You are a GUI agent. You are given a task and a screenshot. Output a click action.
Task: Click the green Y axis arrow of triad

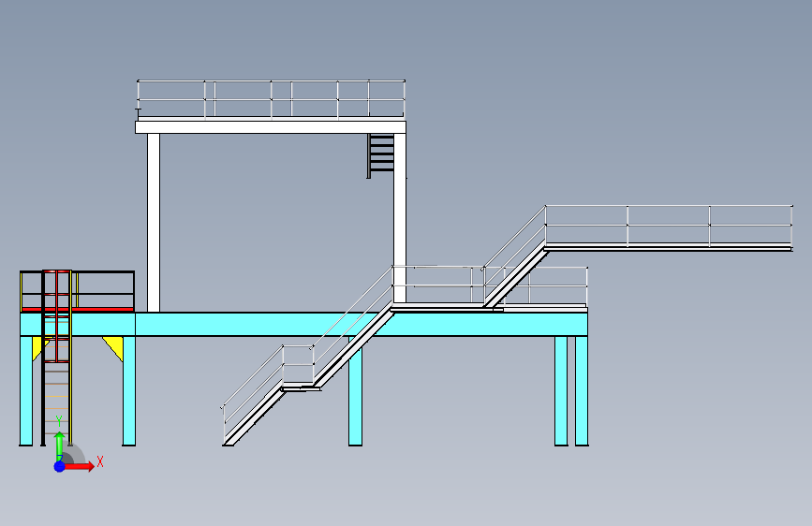[x=60, y=446]
